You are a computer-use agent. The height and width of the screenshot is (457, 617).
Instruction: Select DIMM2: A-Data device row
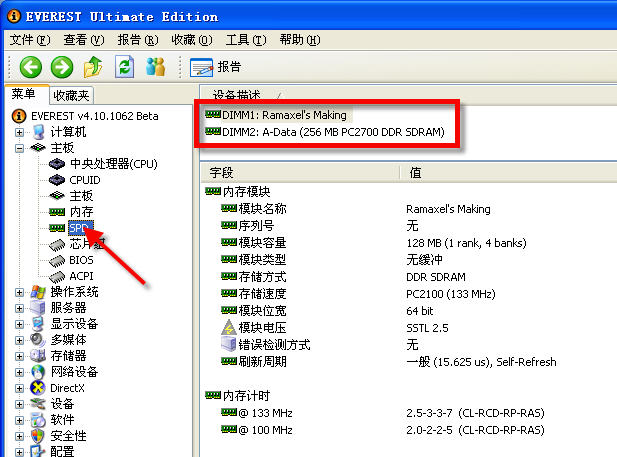point(325,132)
